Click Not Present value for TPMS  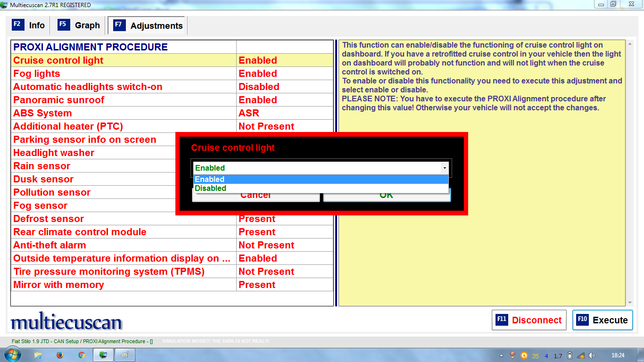pos(266,271)
